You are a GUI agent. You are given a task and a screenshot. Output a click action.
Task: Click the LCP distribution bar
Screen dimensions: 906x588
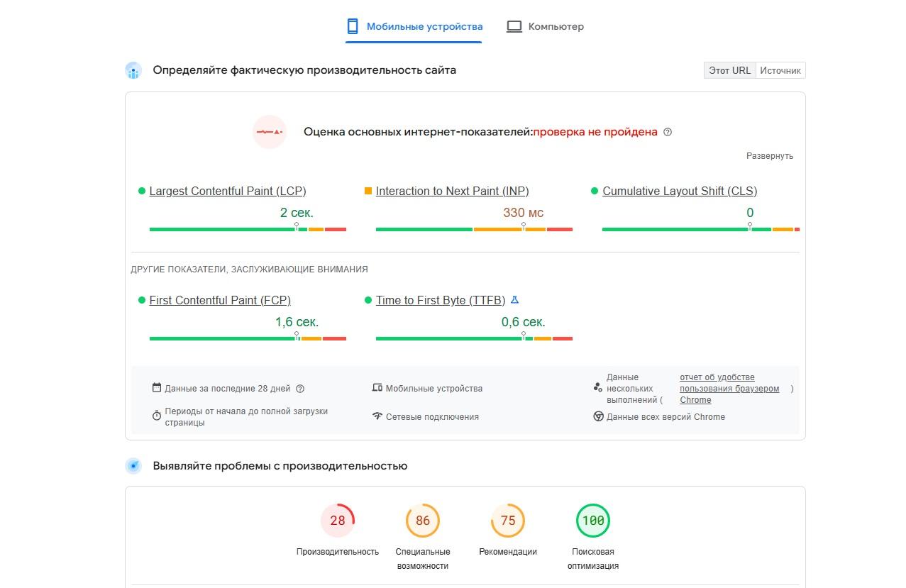click(248, 229)
